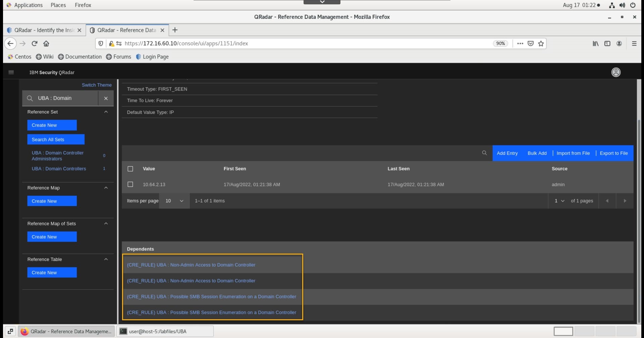This screenshot has height=338, width=644.
Task: Click the insecure connection lock icon
Action: click(112, 43)
